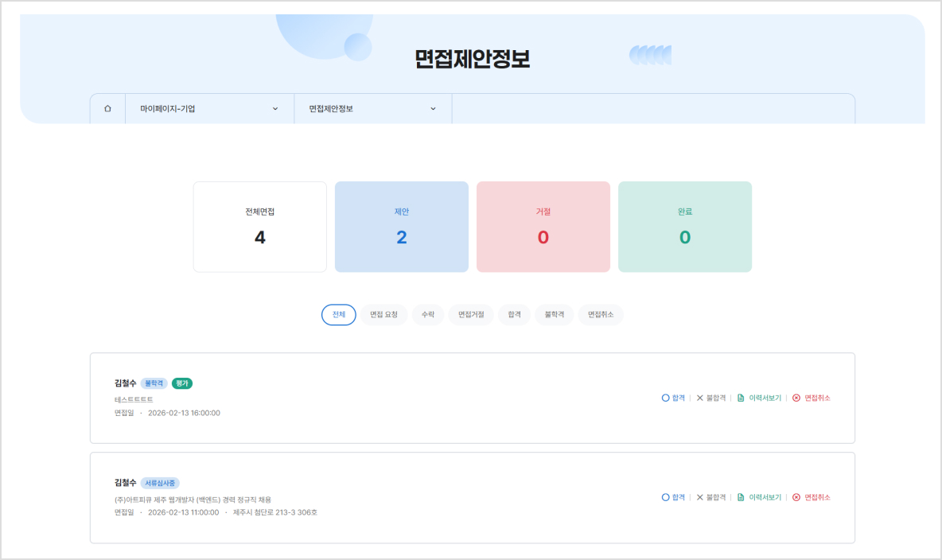
Task: Click the home icon in the breadcrumb bar
Action: coord(107,108)
